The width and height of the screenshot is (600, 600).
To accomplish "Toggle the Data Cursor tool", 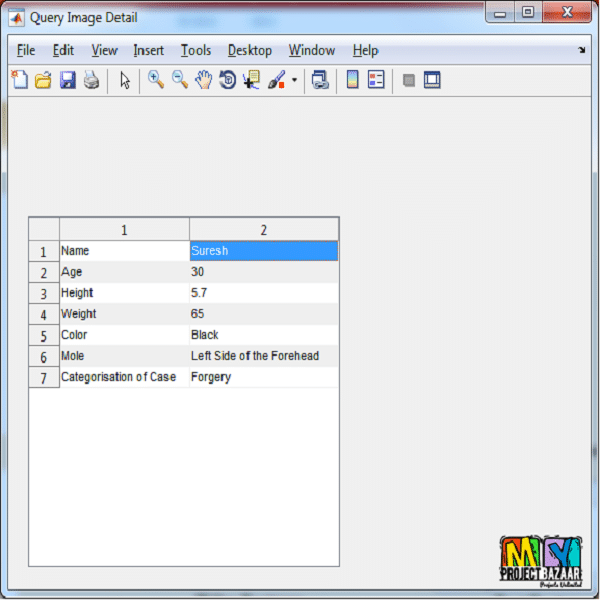I will pyautogui.click(x=251, y=81).
